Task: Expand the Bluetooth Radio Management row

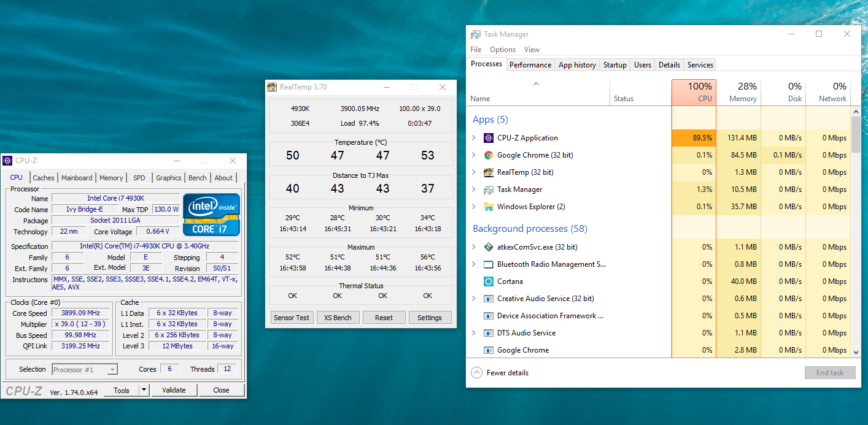Action: point(474,264)
